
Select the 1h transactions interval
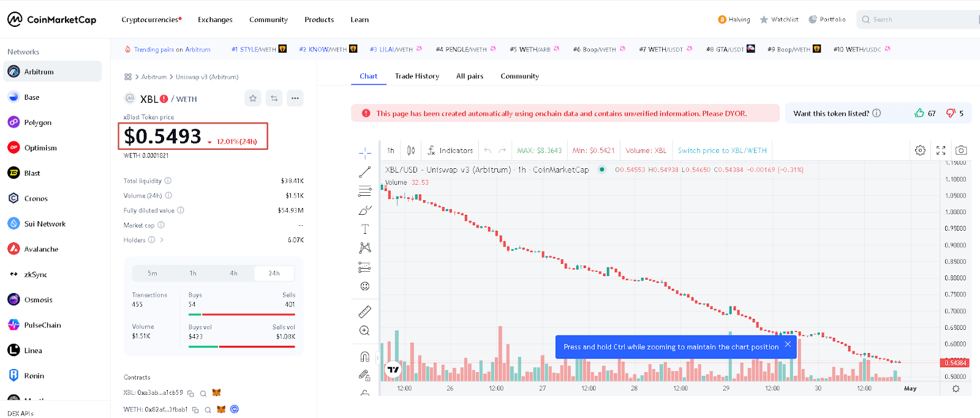(x=193, y=274)
